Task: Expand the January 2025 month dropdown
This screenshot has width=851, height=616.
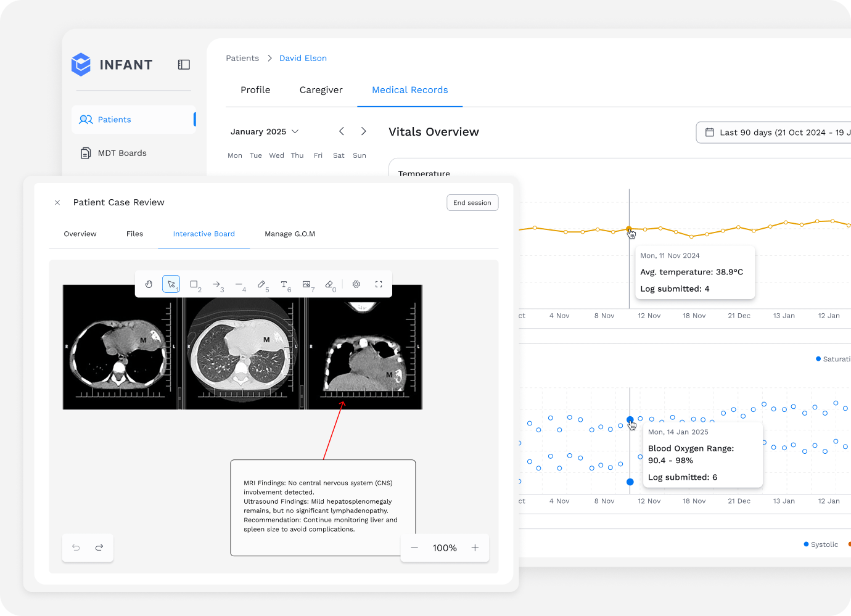Action: coord(265,132)
